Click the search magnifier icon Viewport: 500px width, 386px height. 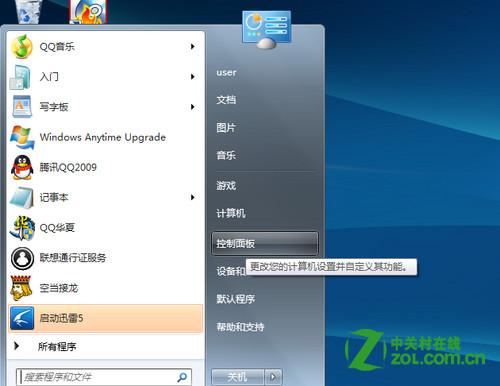pos(182,377)
